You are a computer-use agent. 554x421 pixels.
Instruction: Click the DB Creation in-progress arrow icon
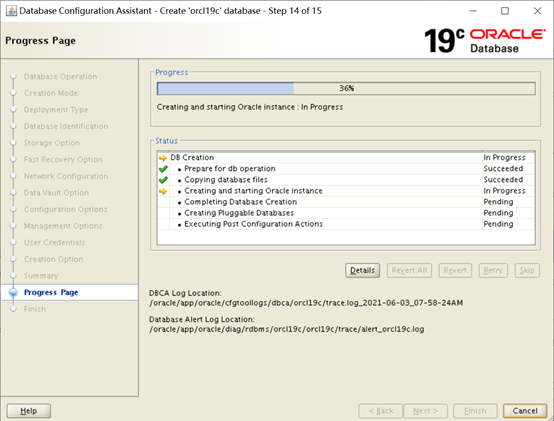coord(163,158)
